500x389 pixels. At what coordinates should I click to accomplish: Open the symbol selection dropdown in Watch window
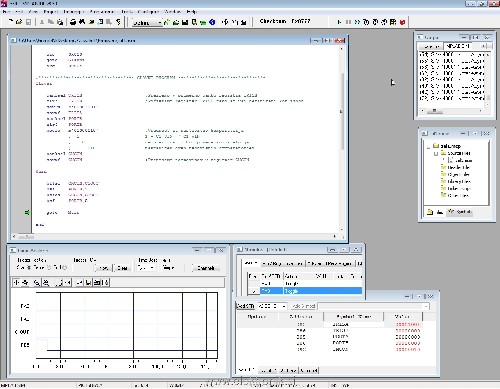click(426, 306)
